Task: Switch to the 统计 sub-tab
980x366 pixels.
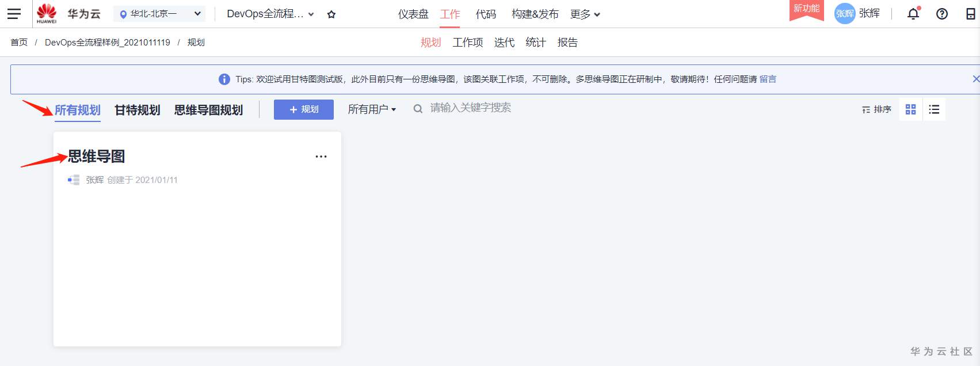Action: coord(536,43)
